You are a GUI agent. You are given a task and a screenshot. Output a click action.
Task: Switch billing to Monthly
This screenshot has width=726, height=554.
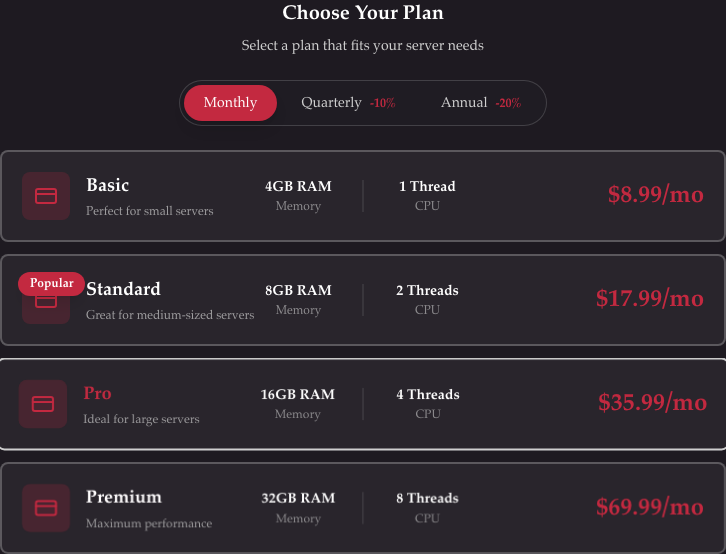click(x=230, y=103)
